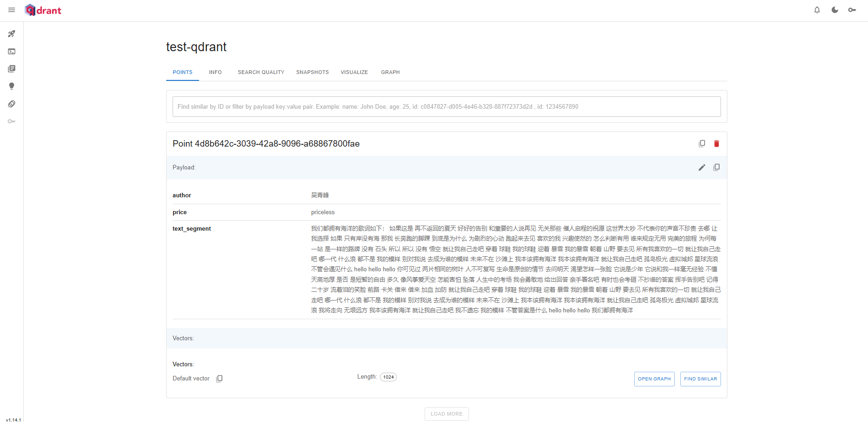Open the Console using the terminal icon
Viewport: 868px width, 422px height.
(x=12, y=51)
